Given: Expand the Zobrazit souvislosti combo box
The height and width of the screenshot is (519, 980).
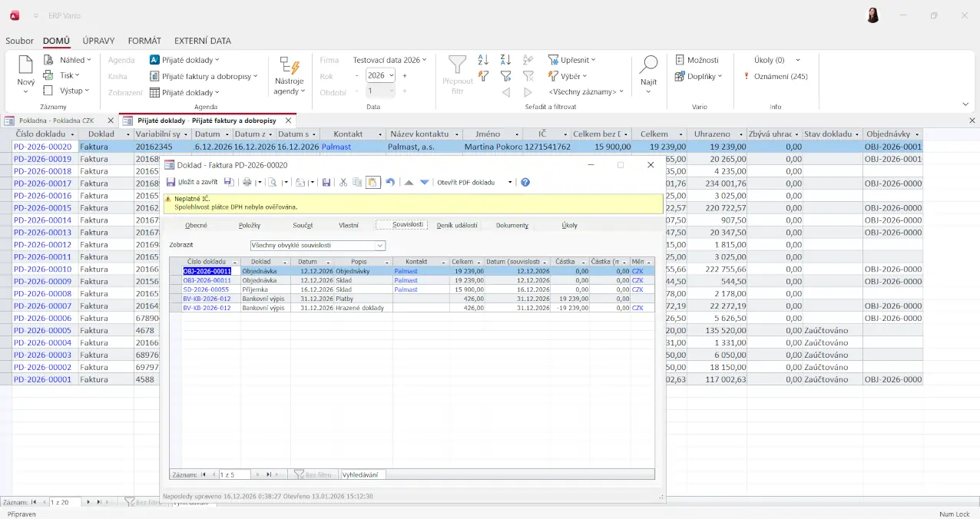Looking at the screenshot, I should pyautogui.click(x=379, y=246).
